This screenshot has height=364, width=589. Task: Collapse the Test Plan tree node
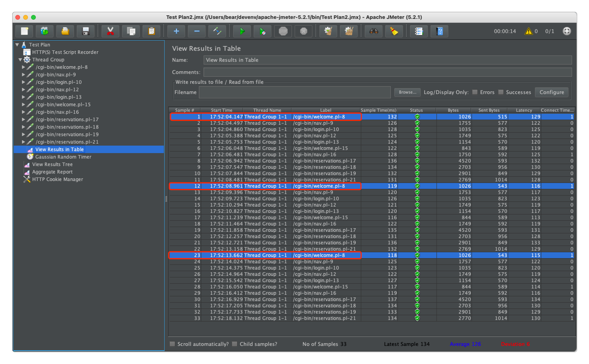(17, 45)
